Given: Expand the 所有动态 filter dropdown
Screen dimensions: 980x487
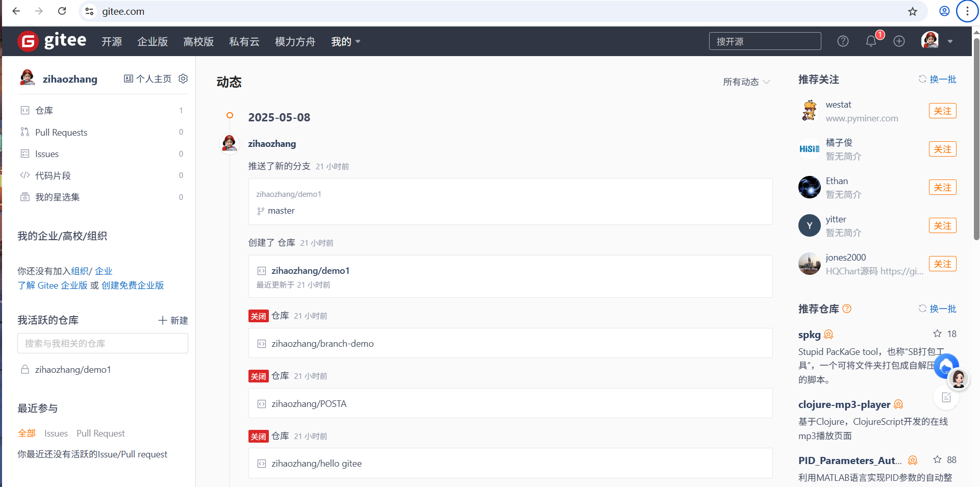Looking at the screenshot, I should click(746, 82).
